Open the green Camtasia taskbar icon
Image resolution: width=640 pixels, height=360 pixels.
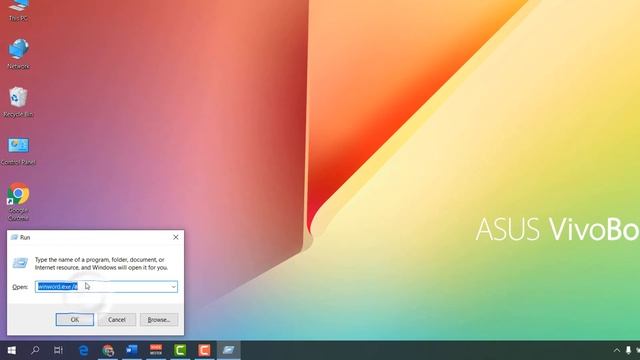click(180, 350)
